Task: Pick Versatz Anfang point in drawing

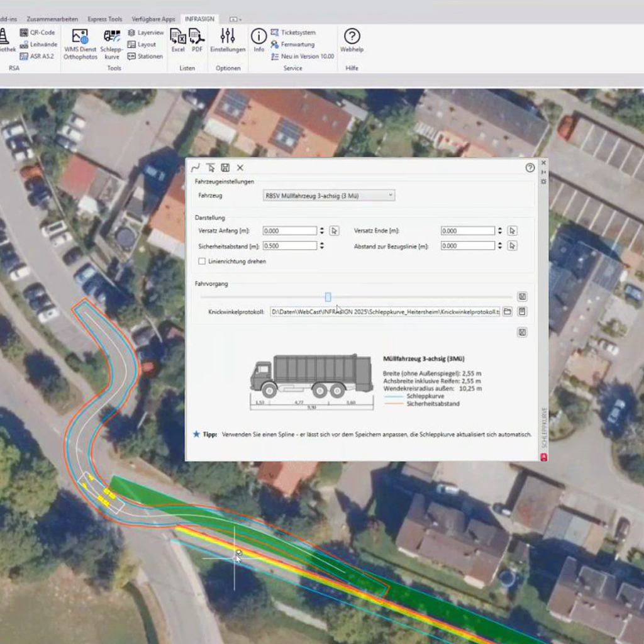Action: pos(335,231)
